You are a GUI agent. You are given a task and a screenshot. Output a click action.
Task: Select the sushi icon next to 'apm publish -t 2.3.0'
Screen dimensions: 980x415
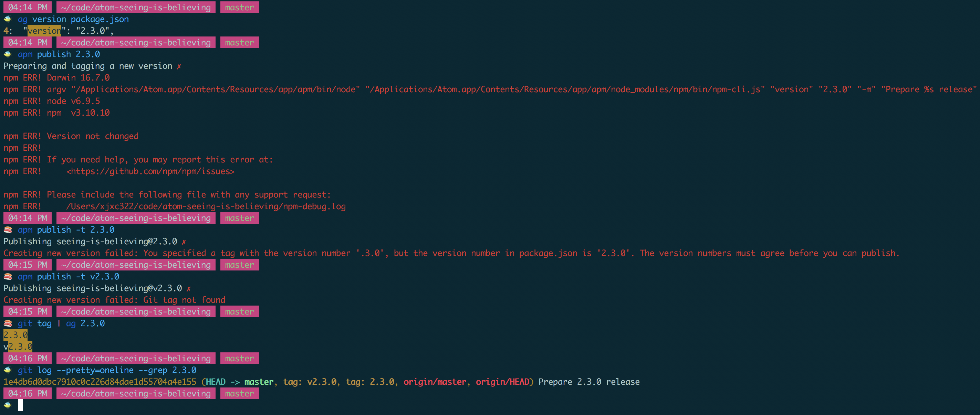coord(7,230)
